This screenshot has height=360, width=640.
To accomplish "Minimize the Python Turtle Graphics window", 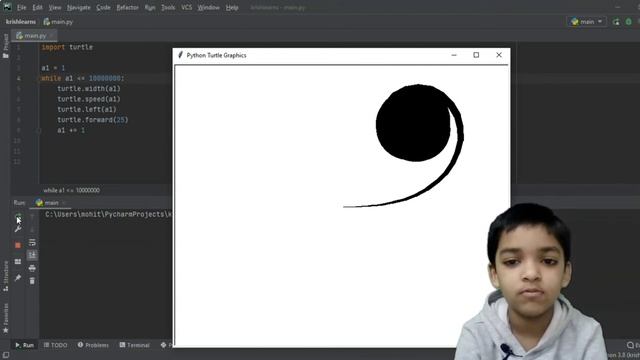I will click(x=454, y=55).
